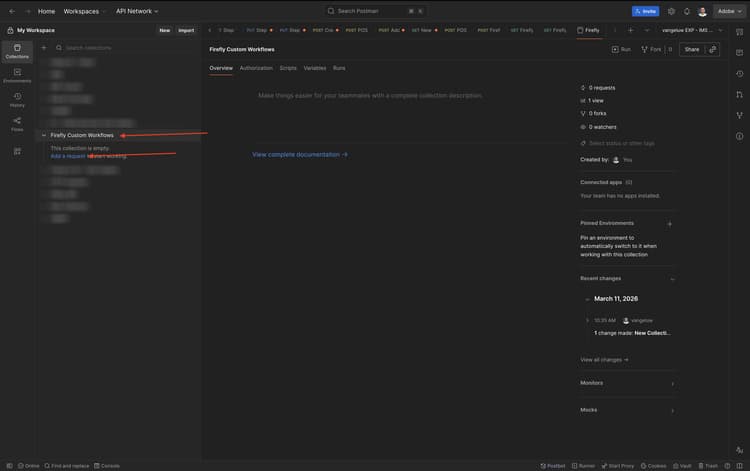Click the plus icon to create a collection

pos(44,48)
